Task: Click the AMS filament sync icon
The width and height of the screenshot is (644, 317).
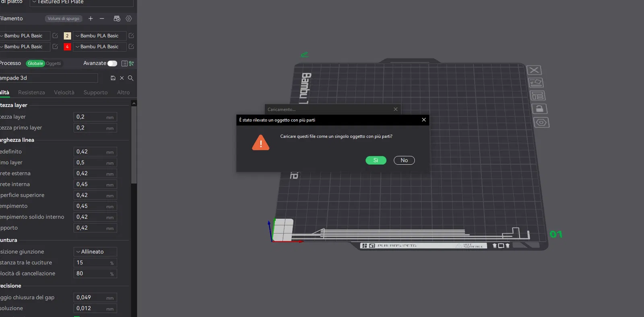Action: pyautogui.click(x=117, y=19)
